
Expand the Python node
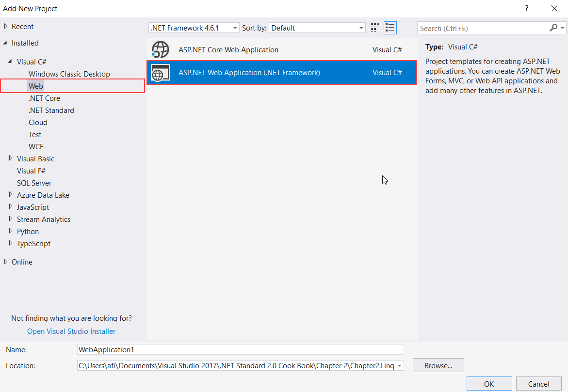pos(11,231)
